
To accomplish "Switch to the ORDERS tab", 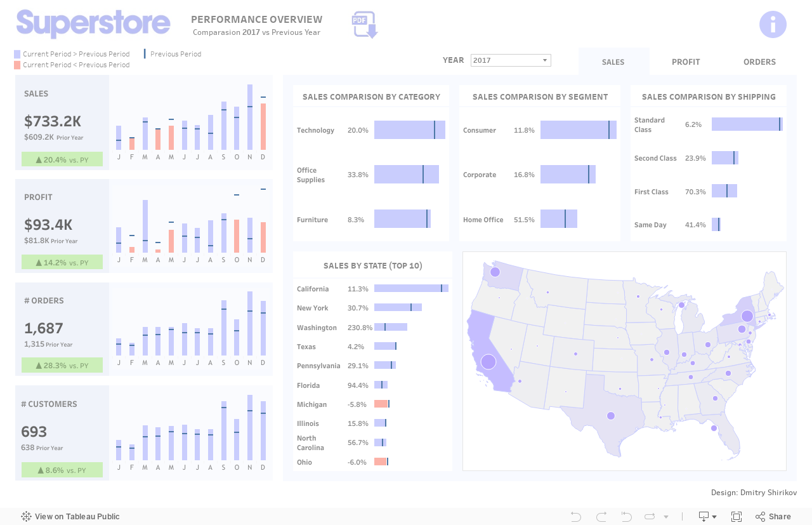I will pos(759,62).
